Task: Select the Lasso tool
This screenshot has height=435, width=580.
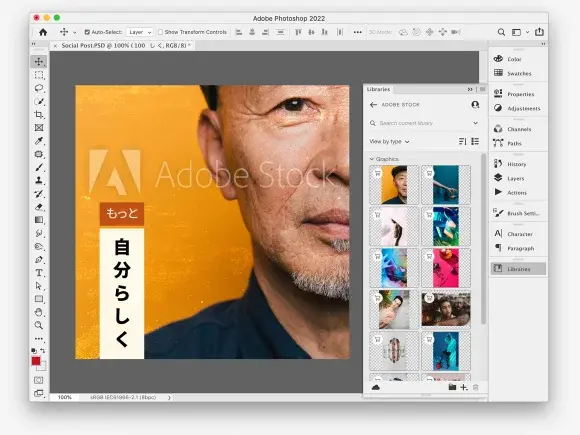Action: coord(39,88)
